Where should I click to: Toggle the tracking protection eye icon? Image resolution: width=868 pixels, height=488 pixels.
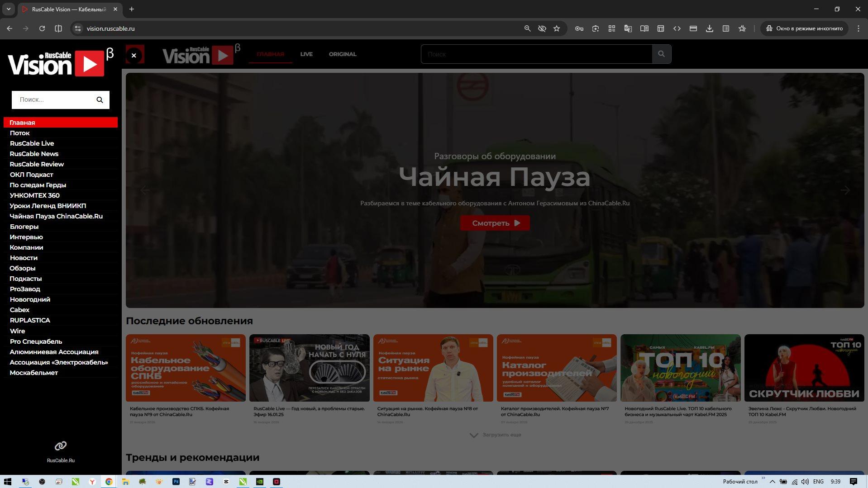tap(542, 28)
